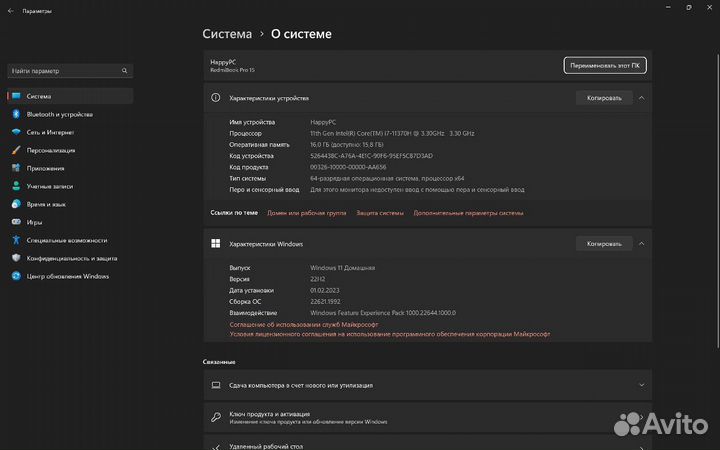Expand Сдача компьютера в счет нового
The image size is (720, 450).
tap(641, 384)
